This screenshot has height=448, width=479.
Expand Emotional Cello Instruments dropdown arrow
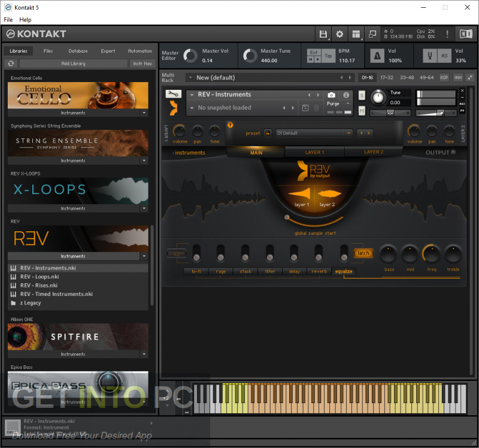click(x=144, y=113)
